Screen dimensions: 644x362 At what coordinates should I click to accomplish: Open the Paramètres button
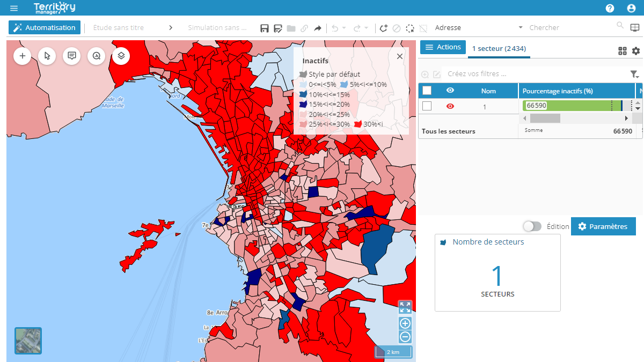(603, 226)
